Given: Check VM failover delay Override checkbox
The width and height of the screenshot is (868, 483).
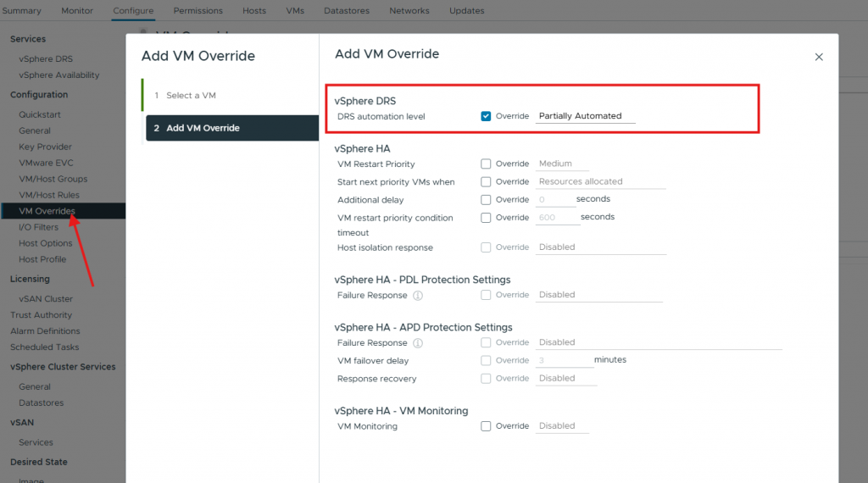Looking at the screenshot, I should coord(486,360).
